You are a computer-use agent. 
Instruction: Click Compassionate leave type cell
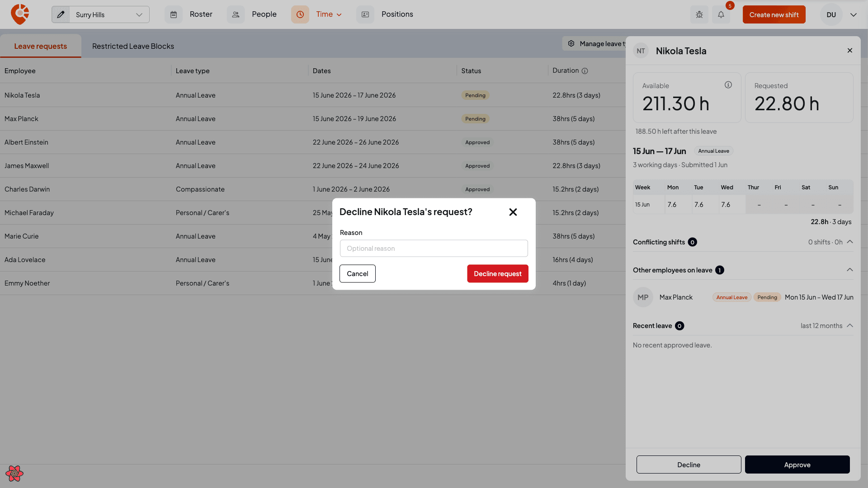pyautogui.click(x=200, y=189)
